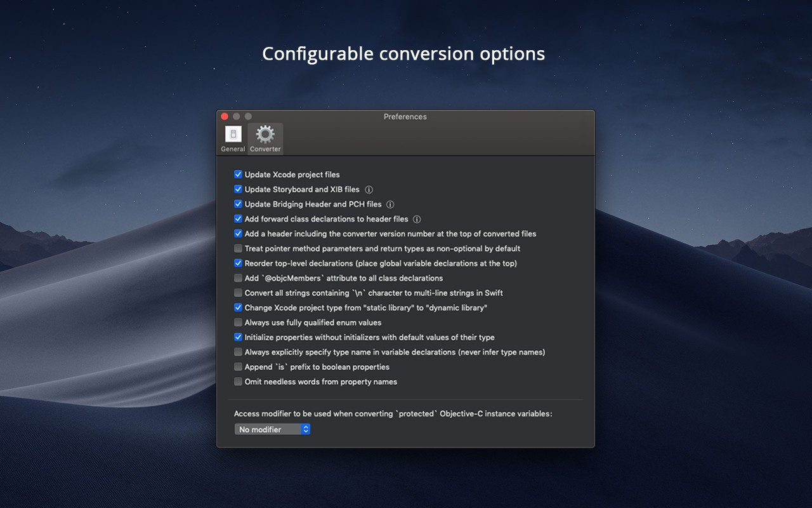Enable always explicitly specifying type names
The image size is (812, 508).
[x=238, y=352]
